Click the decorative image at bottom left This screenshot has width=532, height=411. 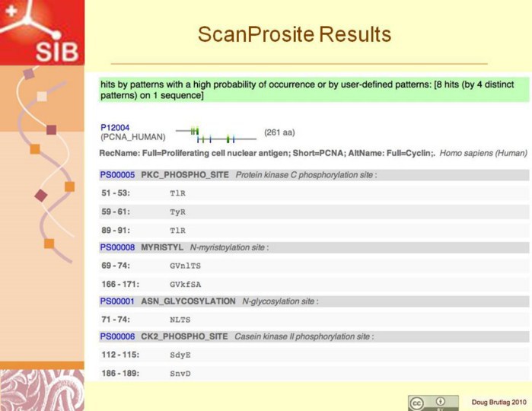tap(42, 390)
